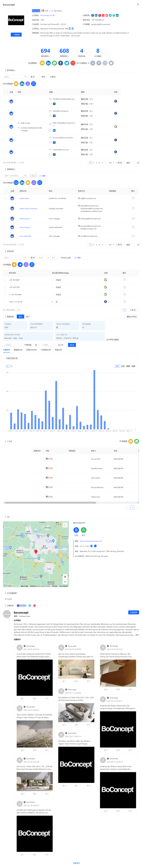Click LinkedIn icon beside 共608条数据
The image size is (142, 868).
click(22, 183)
